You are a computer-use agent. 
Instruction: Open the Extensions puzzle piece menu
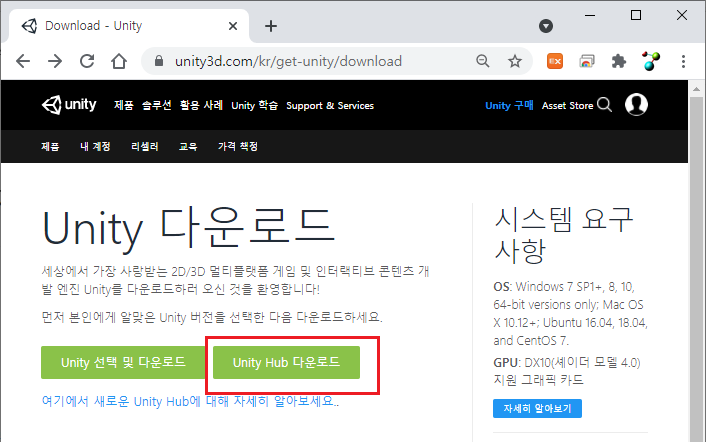pyautogui.click(x=619, y=61)
